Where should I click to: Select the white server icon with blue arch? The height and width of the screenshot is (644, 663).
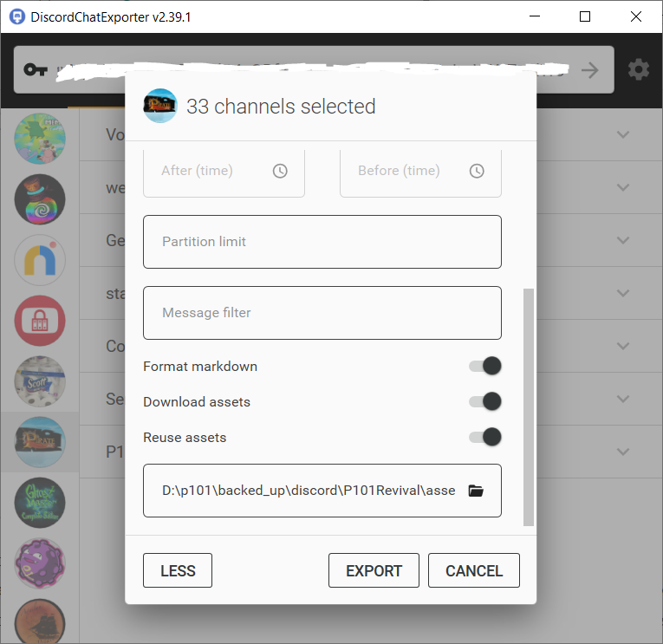pyautogui.click(x=40, y=261)
